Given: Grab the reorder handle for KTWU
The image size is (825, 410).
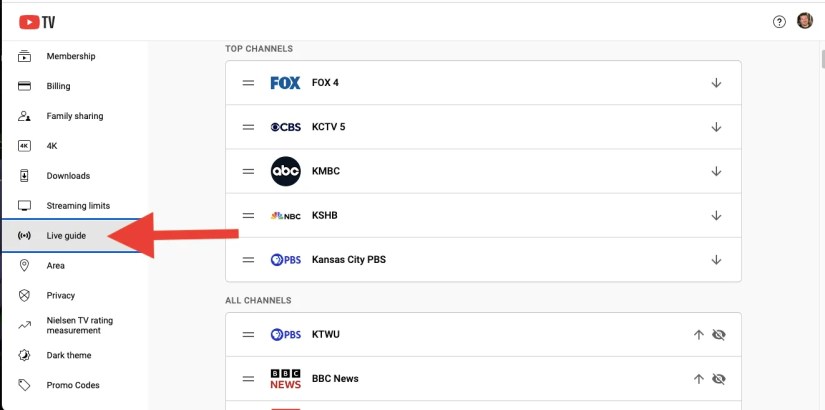Looking at the screenshot, I should click(x=248, y=334).
